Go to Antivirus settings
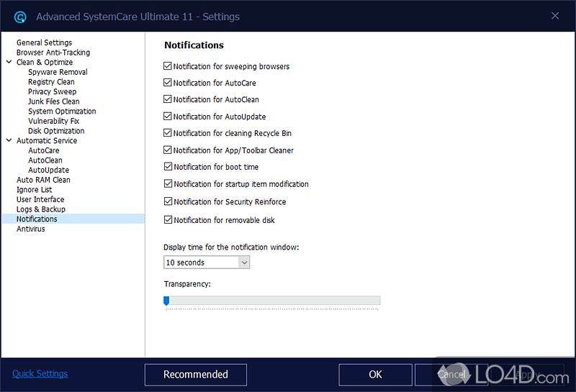The width and height of the screenshot is (576, 392). (30, 229)
